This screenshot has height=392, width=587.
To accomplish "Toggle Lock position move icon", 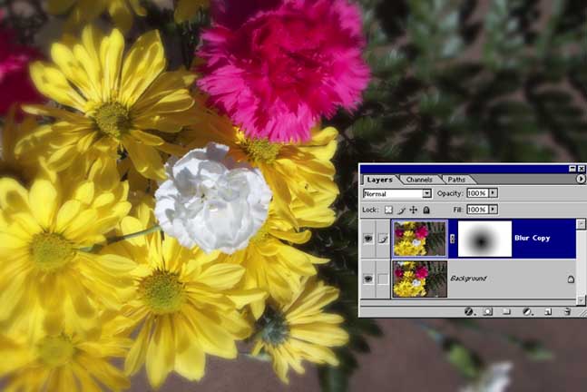I will (414, 210).
